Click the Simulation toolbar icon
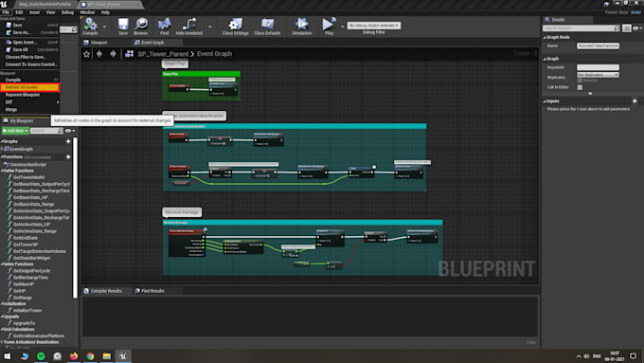Viewport: 644px width, 363px height. point(301,26)
